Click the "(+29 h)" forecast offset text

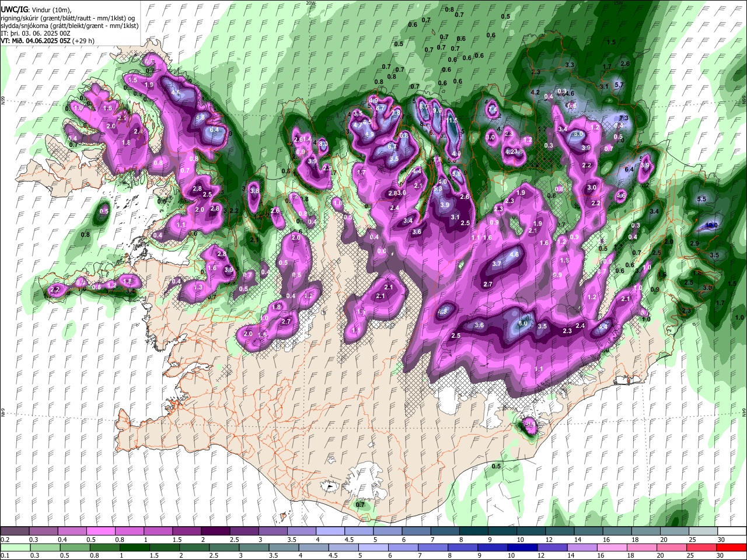click(84, 41)
